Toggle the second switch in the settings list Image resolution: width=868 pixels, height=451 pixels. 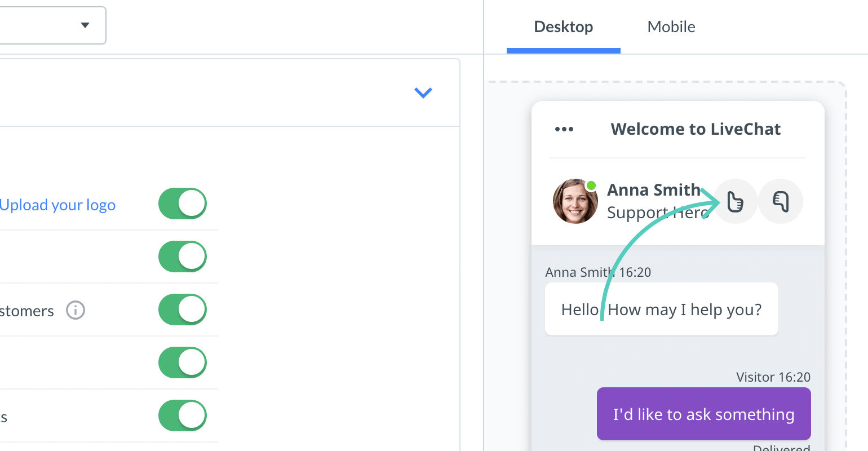tap(182, 257)
